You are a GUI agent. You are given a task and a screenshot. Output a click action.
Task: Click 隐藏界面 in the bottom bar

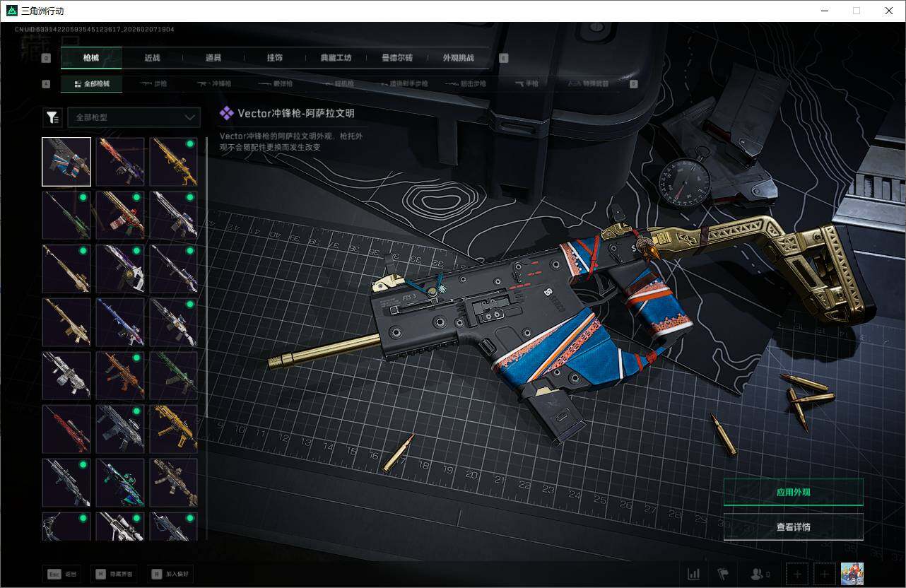(x=113, y=574)
